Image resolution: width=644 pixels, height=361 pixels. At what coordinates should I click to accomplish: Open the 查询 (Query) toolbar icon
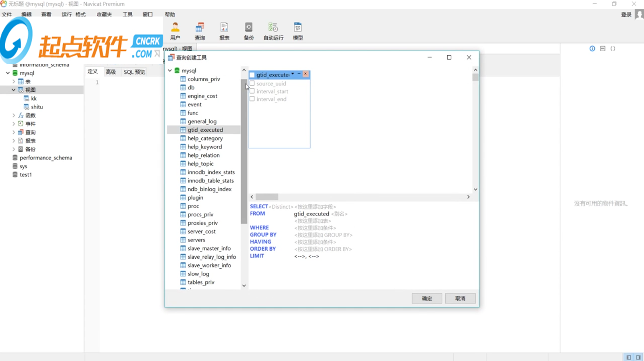click(200, 31)
